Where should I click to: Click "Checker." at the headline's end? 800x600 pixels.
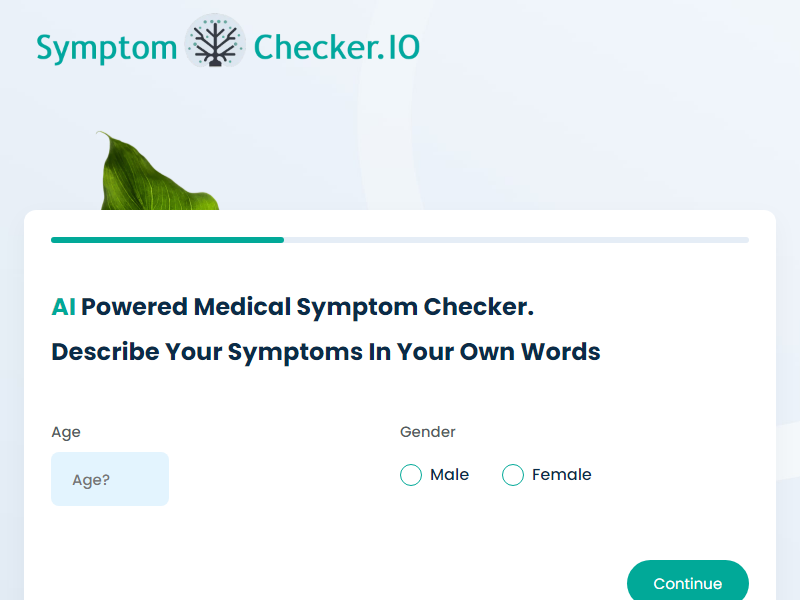[479, 307]
